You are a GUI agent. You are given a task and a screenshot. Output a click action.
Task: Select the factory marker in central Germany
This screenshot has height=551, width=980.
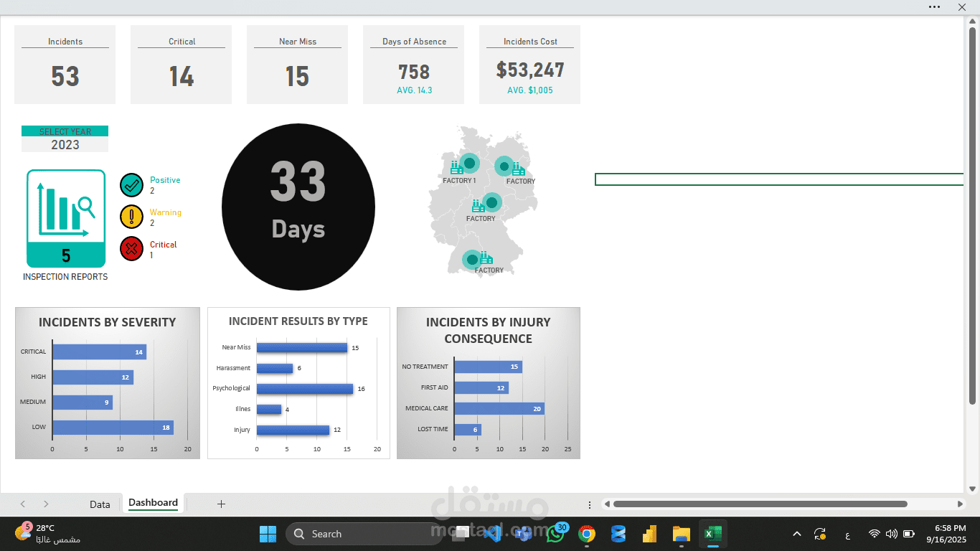coord(491,202)
